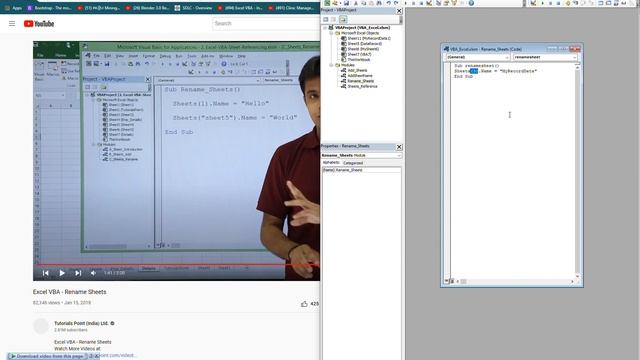This screenshot has width=640, height=360.
Task: Click the Save icon in the VBA toolbar
Action: [346, 3]
